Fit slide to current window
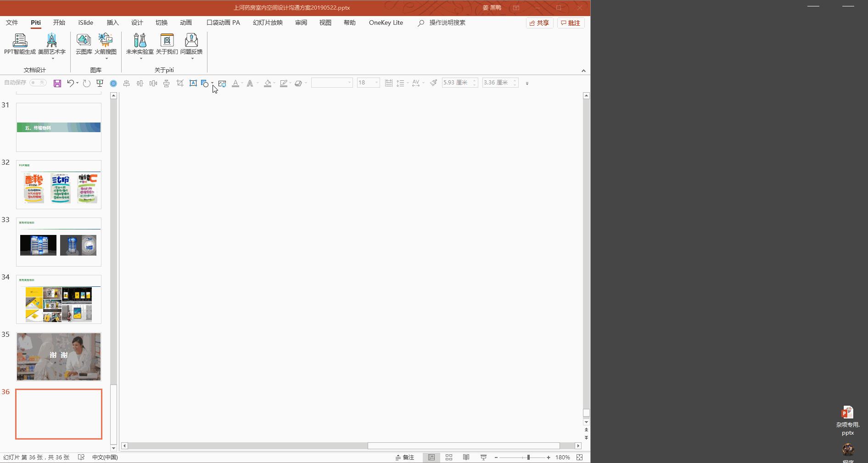The image size is (868, 463). coord(580,457)
